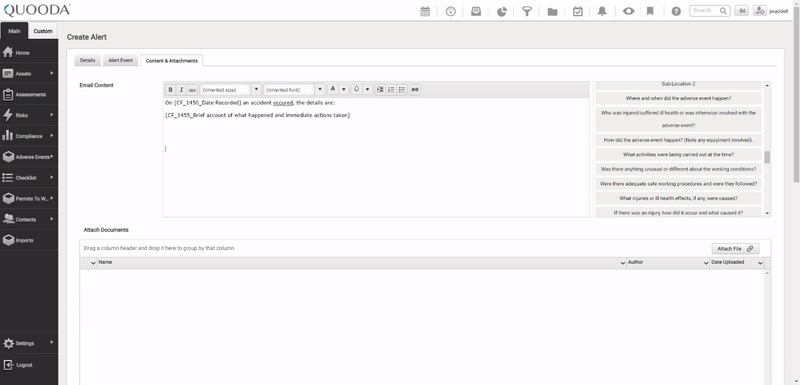Open Permits To Work sidebar menu
This screenshot has height=385, width=800.
point(29,198)
